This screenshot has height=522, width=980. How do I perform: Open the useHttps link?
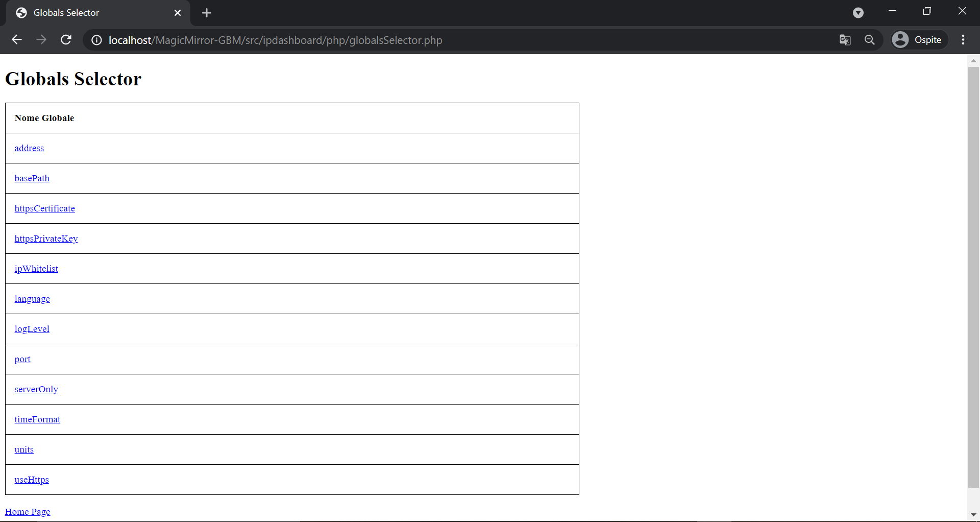pos(32,480)
